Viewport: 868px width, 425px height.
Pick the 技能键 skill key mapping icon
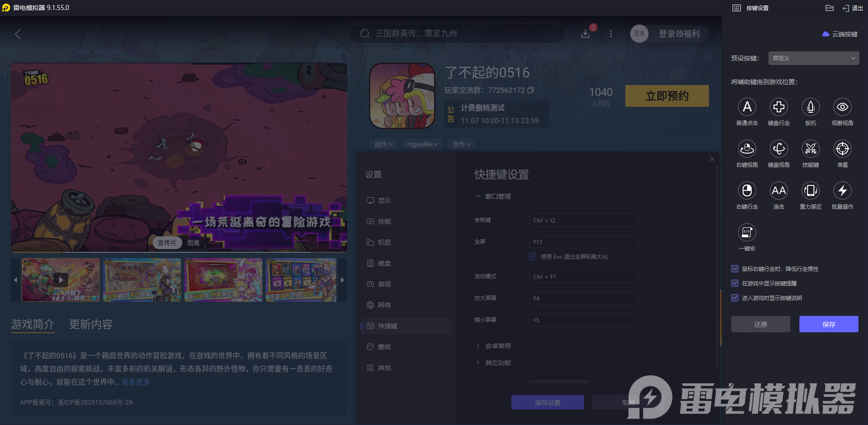point(810,149)
